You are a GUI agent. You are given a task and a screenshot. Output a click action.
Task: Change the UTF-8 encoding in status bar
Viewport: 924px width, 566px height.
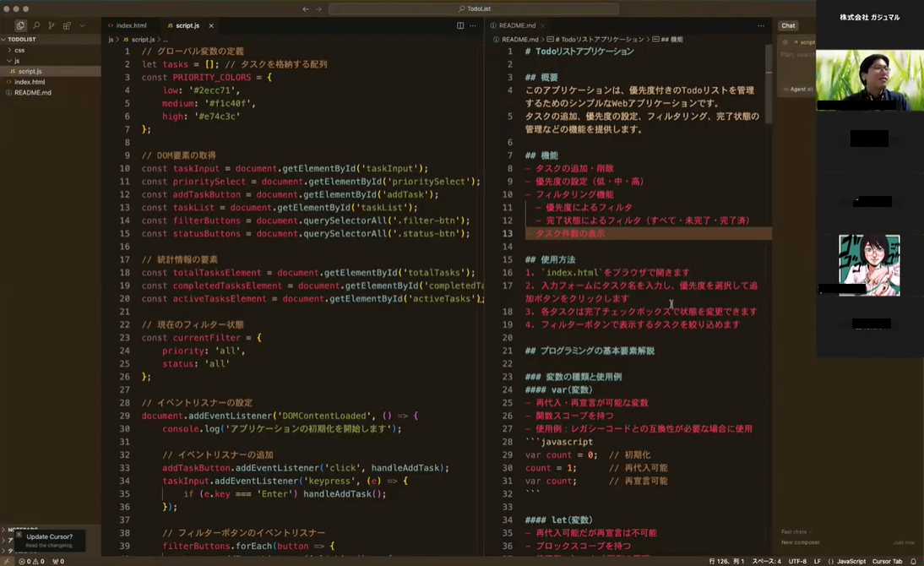(x=797, y=561)
